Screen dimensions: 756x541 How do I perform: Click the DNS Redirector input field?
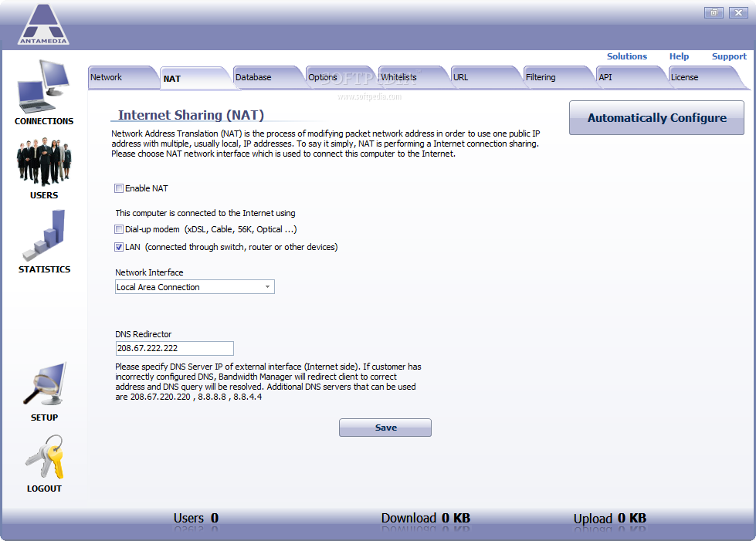pyautogui.click(x=175, y=348)
